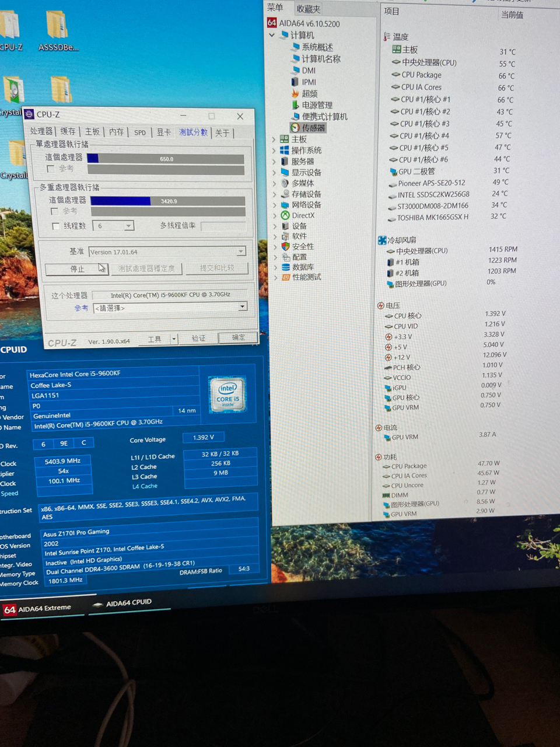Click the 停止 stop button in CPU-Z

click(x=76, y=268)
